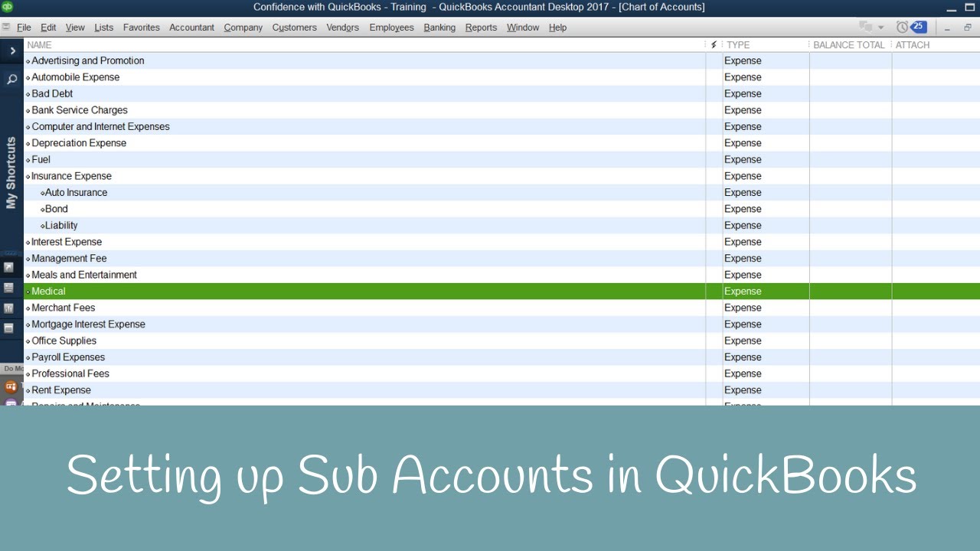980x551 pixels.
Task: Click the diamond marker beside Insurance Expense
Action: (x=28, y=177)
